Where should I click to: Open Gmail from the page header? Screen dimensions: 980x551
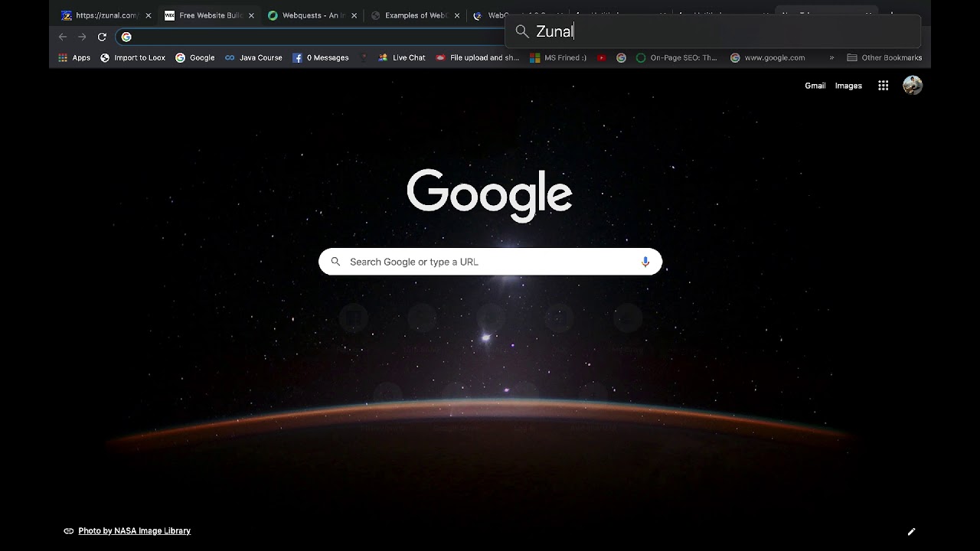815,86
